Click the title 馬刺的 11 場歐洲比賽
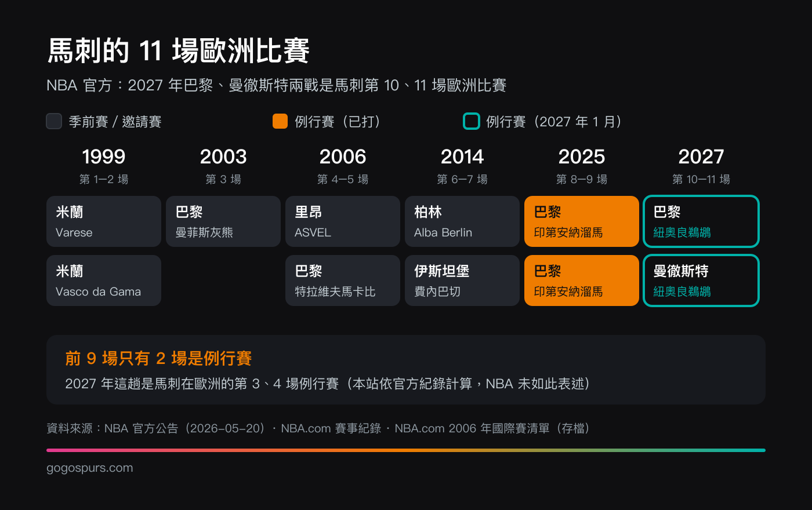 179,50
